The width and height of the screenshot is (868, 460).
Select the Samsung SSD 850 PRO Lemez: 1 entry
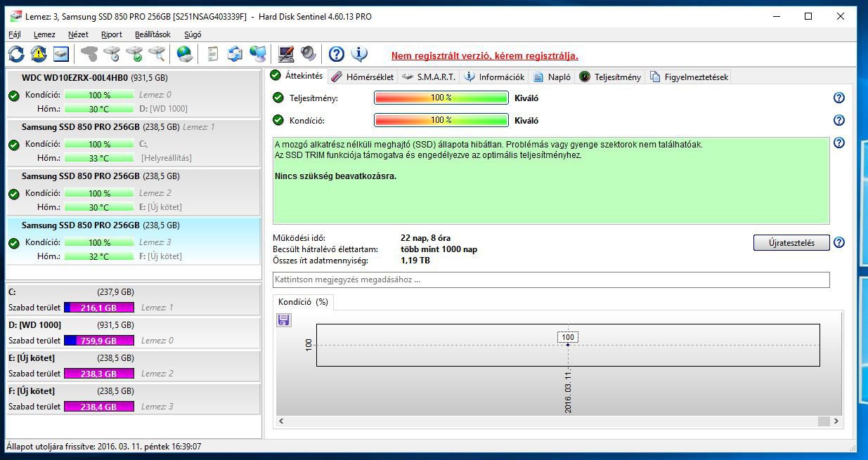coord(134,143)
